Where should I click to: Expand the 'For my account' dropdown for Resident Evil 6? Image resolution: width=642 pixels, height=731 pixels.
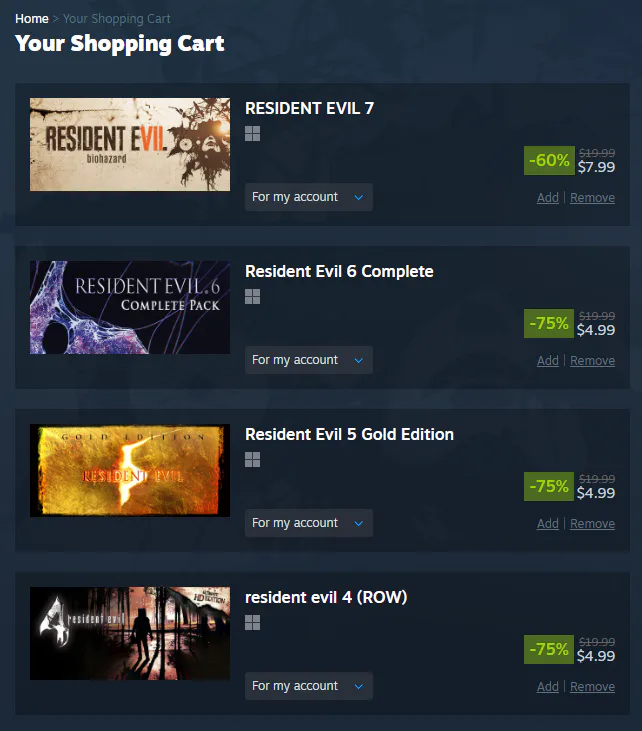tap(309, 360)
